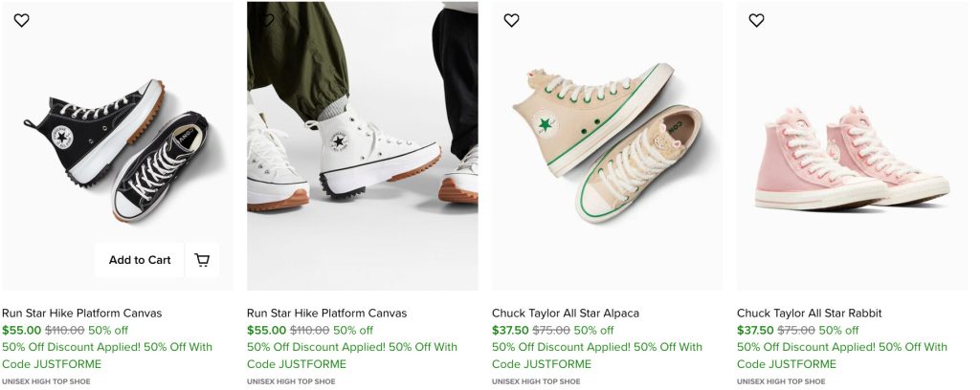Open Run Star Hike title under white shoe photo
Viewport: 980px width, 390px height.
click(327, 313)
